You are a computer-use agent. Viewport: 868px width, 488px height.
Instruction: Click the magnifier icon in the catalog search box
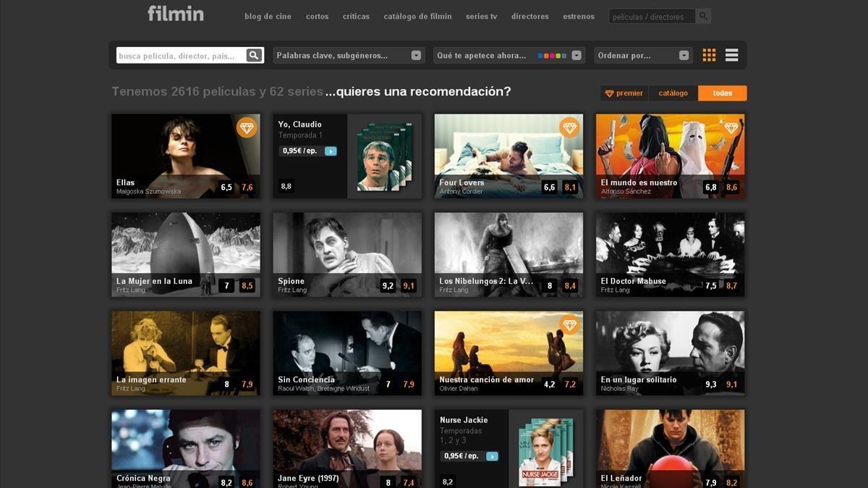click(253, 54)
